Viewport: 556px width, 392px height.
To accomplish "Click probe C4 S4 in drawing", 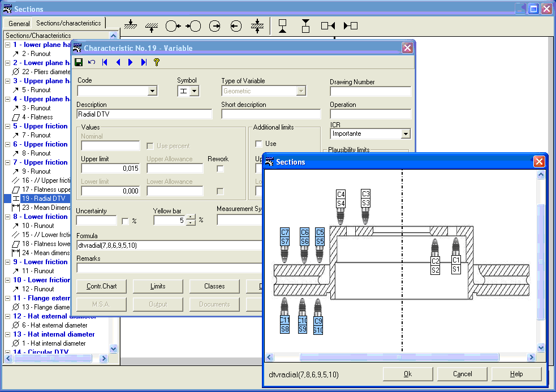I will click(341, 207).
